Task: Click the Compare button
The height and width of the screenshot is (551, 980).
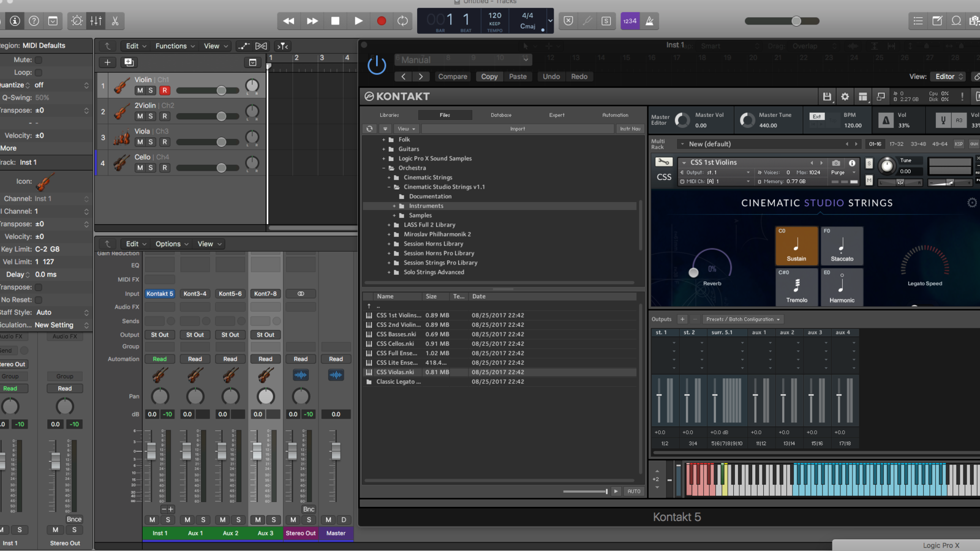Action: [453, 77]
